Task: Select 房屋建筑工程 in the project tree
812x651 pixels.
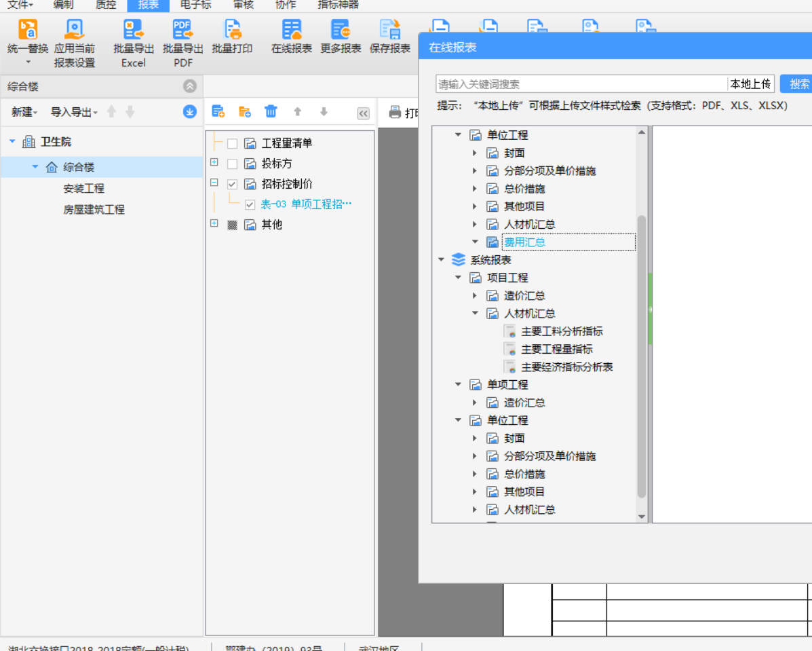Action: 94,209
